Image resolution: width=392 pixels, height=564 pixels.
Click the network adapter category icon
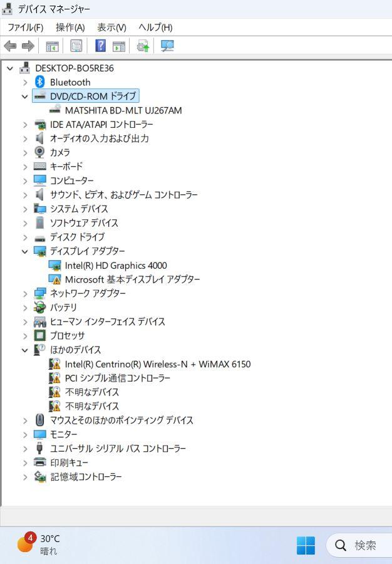pyautogui.click(x=40, y=293)
